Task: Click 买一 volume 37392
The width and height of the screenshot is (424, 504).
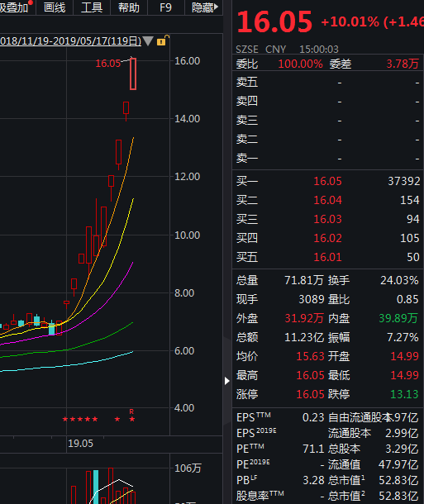Action: point(403,181)
